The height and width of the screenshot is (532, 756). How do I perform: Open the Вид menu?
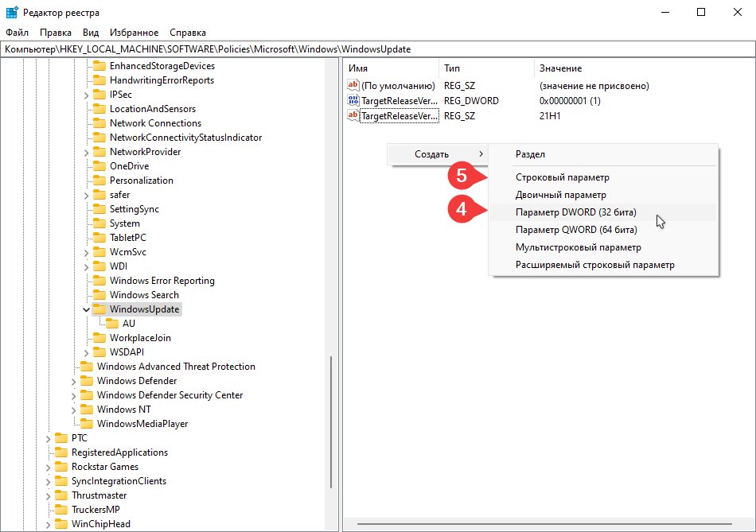[91, 33]
